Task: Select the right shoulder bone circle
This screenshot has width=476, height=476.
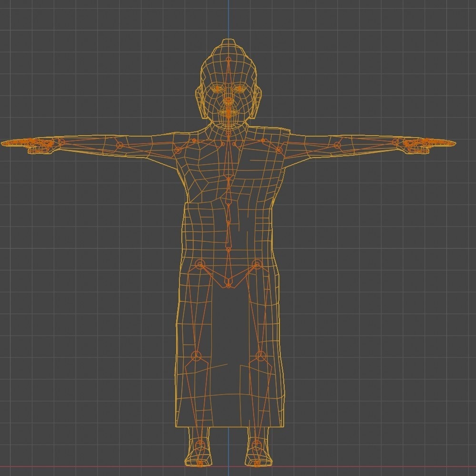Action: (x=263, y=139)
